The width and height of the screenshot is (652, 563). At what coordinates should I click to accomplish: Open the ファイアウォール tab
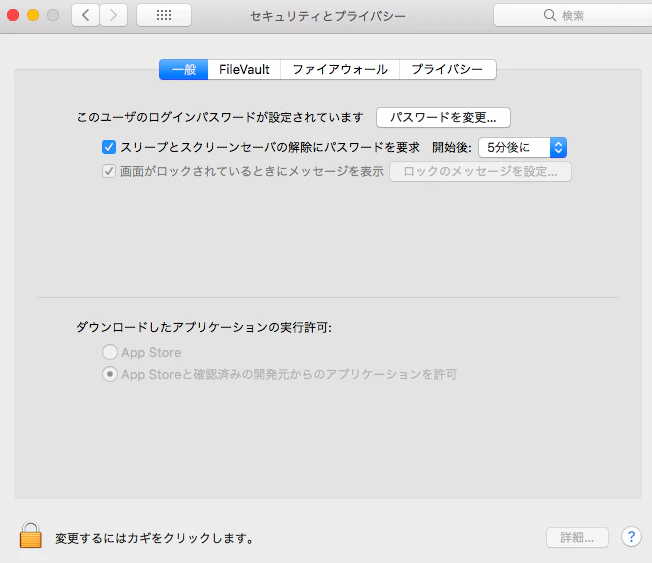pyautogui.click(x=340, y=69)
